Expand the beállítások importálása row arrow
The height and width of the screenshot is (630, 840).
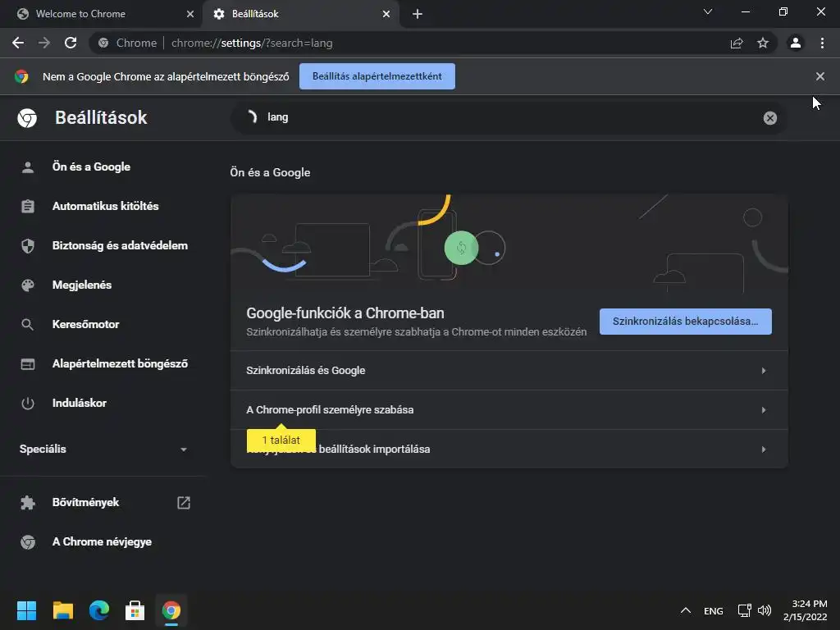click(764, 450)
